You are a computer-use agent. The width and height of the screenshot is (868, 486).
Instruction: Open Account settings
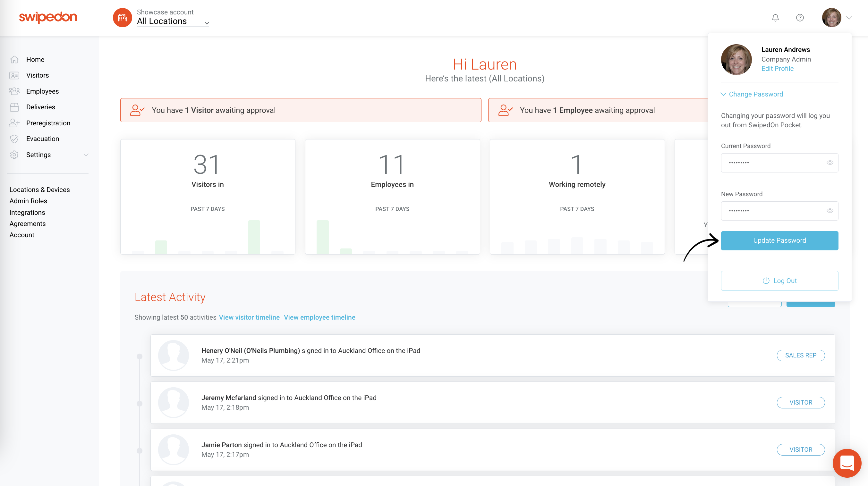click(x=22, y=235)
